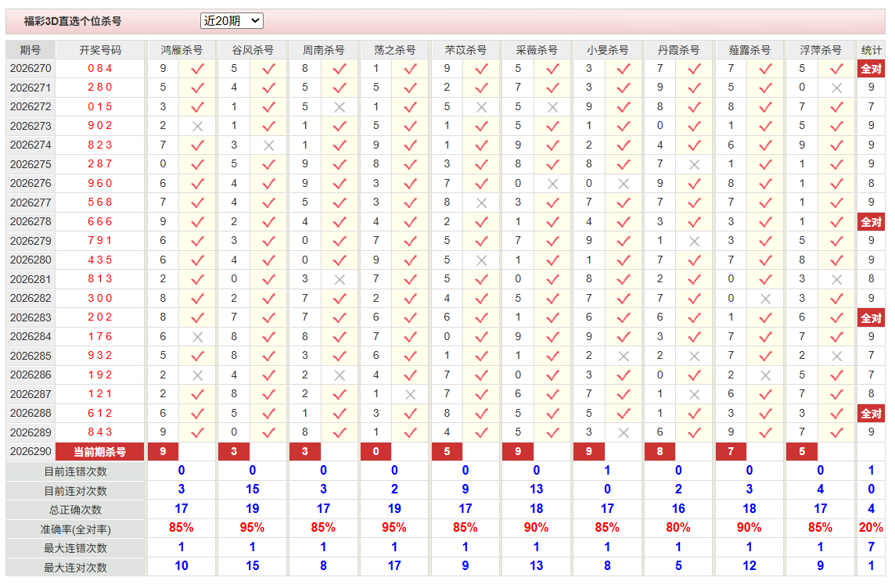
Task: Open the 近20期 period range dropdown
Action: pyautogui.click(x=232, y=21)
